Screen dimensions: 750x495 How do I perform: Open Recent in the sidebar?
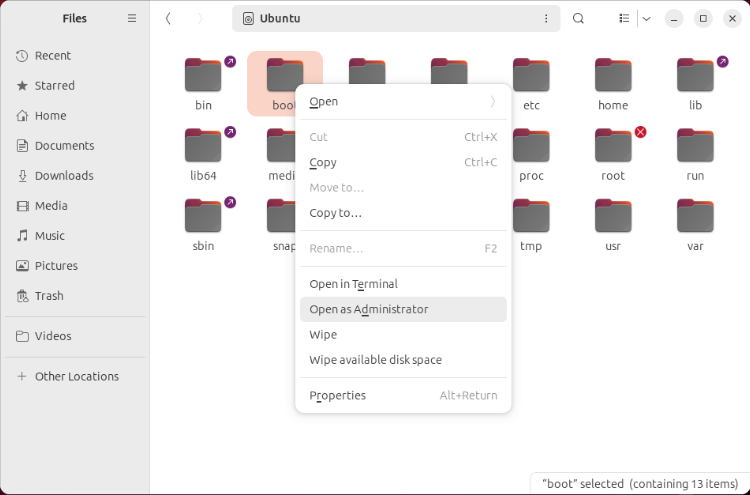click(x=75, y=55)
